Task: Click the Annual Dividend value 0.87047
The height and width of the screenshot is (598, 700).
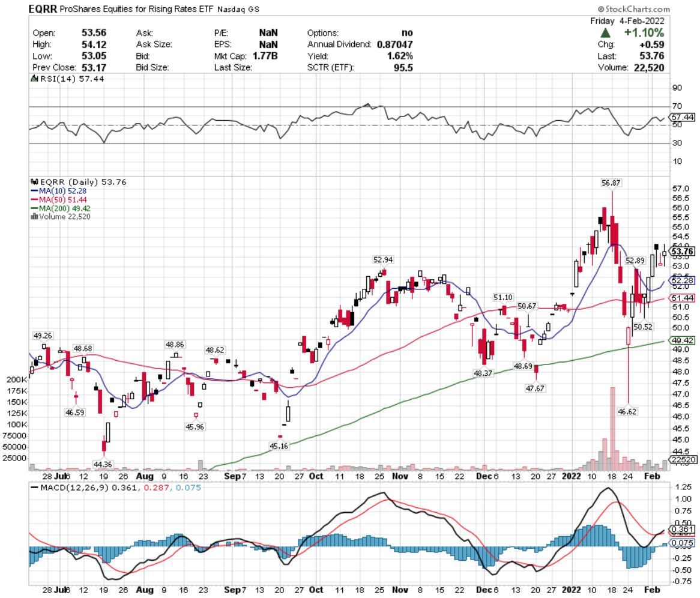Action: click(394, 44)
